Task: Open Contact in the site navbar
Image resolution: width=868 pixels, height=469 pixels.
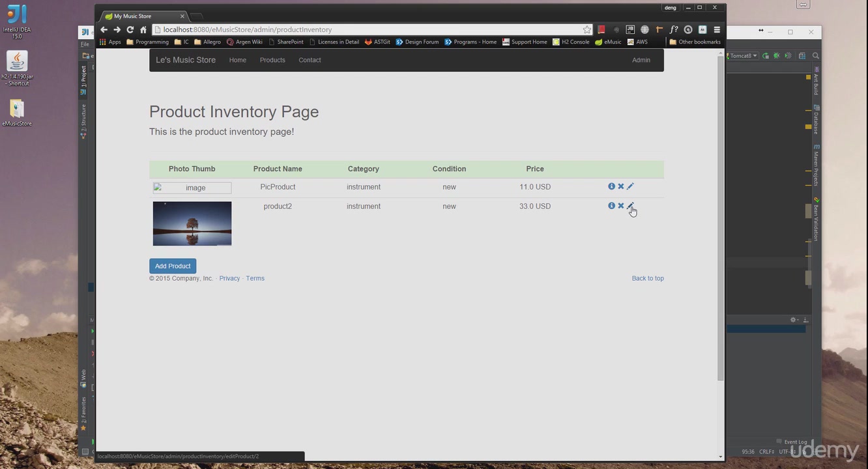Action: pyautogui.click(x=310, y=60)
